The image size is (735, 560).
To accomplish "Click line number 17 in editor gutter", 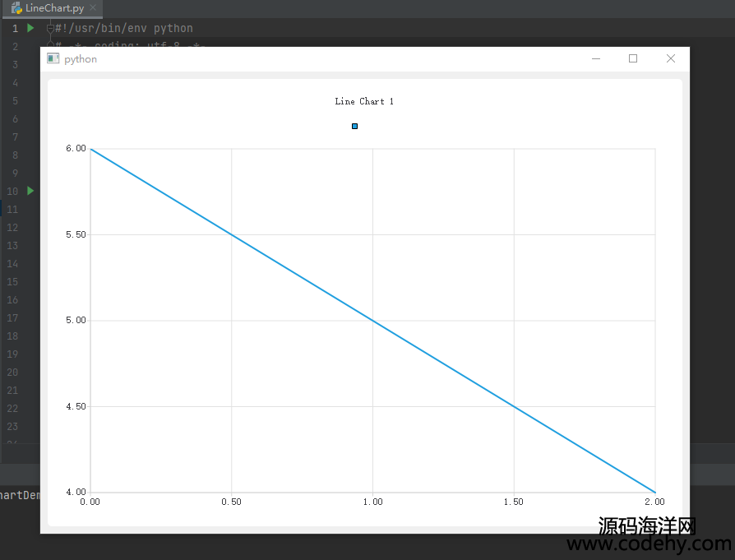I will click(12, 318).
